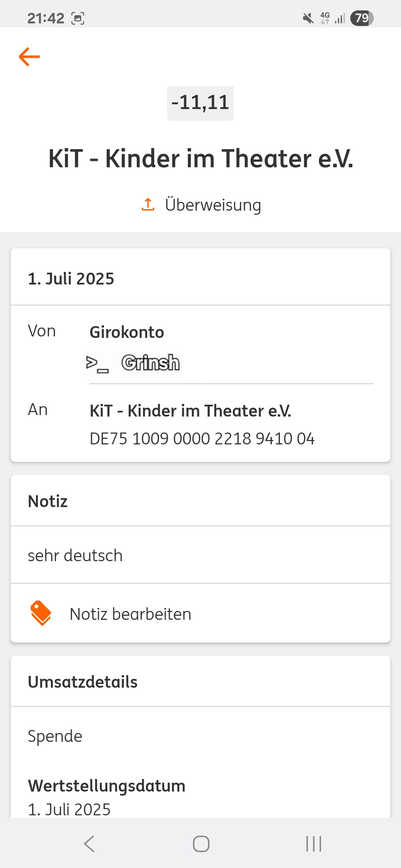
Task: Tap the -11,11 amount badge
Action: 200,103
